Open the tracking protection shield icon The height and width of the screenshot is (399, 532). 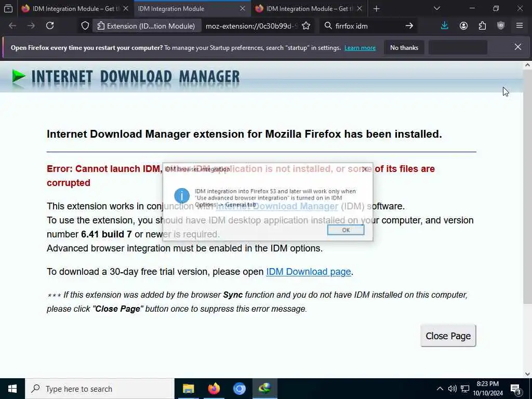click(x=85, y=26)
